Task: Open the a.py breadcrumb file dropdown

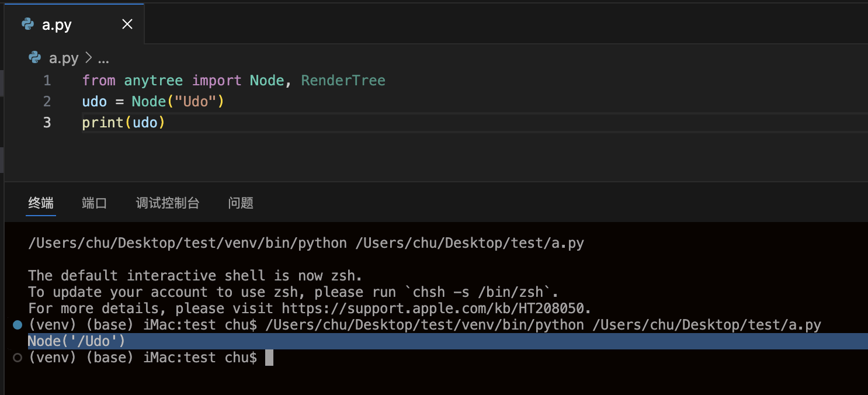Action: [x=64, y=58]
